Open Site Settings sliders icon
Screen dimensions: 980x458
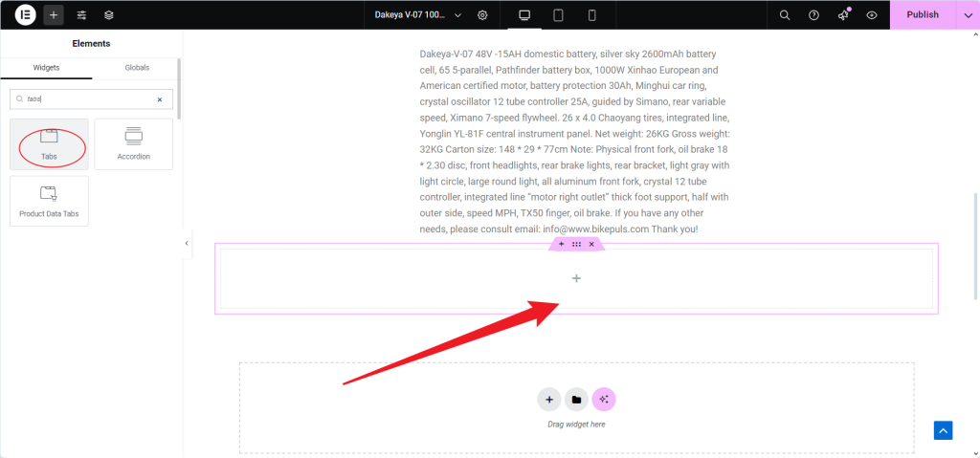[x=81, y=15]
